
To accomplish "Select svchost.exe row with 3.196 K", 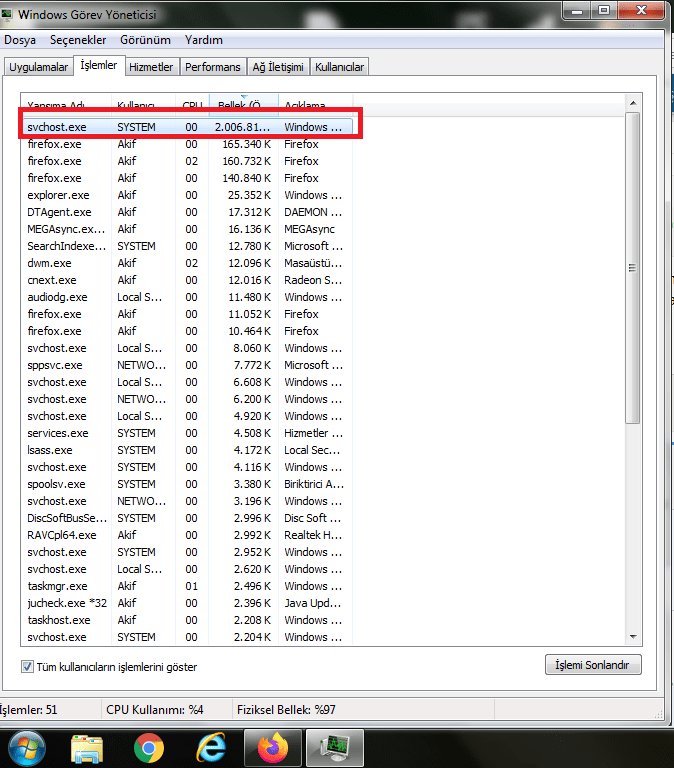I will (x=187, y=501).
